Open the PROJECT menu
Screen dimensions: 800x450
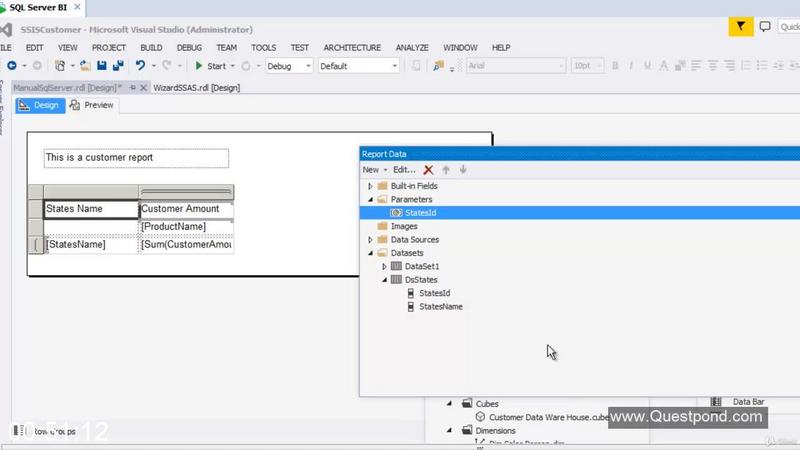tap(109, 47)
